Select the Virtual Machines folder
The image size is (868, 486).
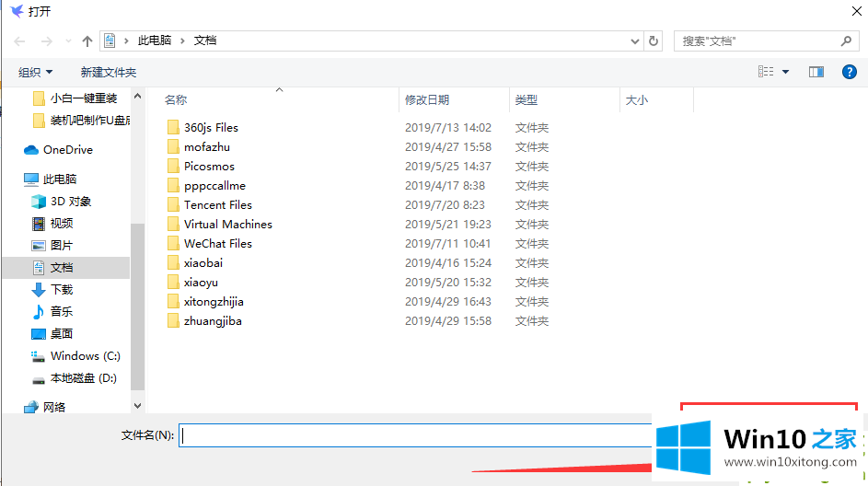click(x=227, y=225)
